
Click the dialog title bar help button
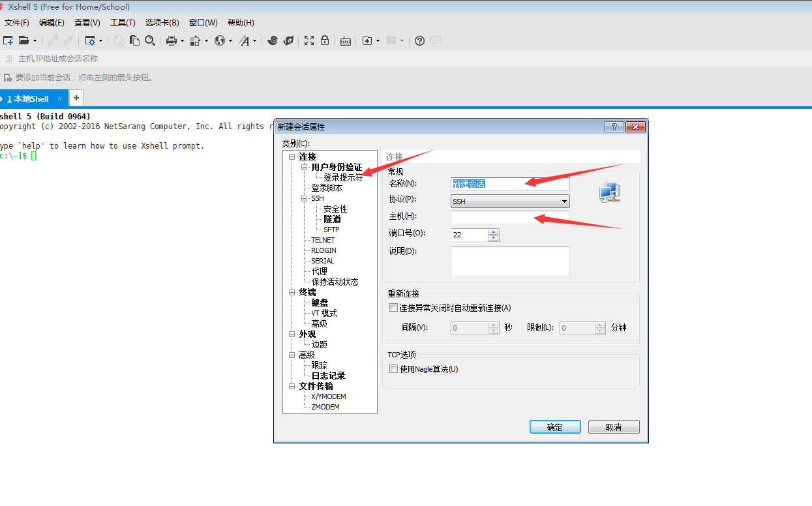click(x=614, y=126)
